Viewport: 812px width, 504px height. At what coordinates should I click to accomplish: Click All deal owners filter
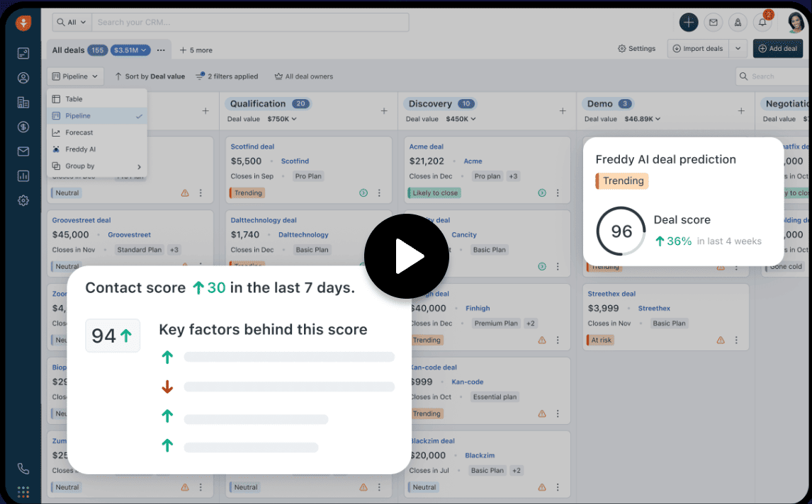pos(303,76)
